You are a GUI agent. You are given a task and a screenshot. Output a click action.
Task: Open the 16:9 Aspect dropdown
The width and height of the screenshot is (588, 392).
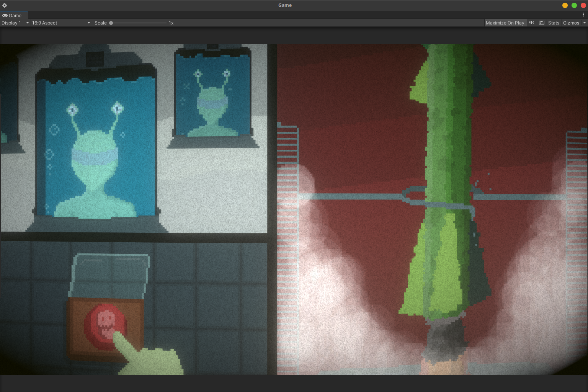(61, 23)
